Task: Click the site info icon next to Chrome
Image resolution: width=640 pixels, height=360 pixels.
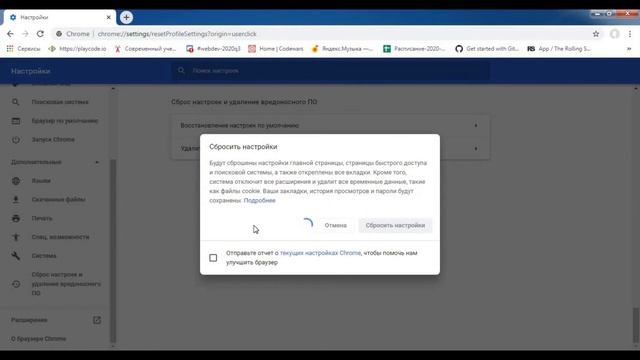Action: click(59, 34)
